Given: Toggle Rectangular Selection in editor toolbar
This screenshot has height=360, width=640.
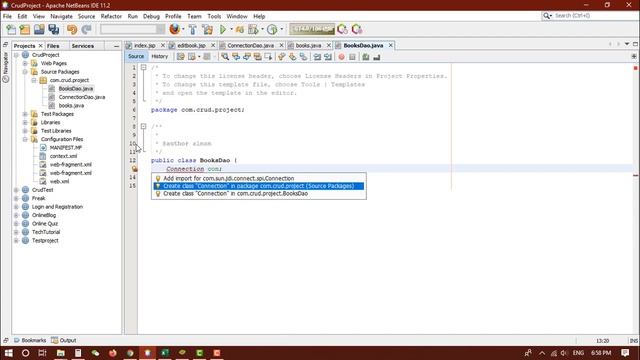Looking at the screenshot, I should point(268,57).
